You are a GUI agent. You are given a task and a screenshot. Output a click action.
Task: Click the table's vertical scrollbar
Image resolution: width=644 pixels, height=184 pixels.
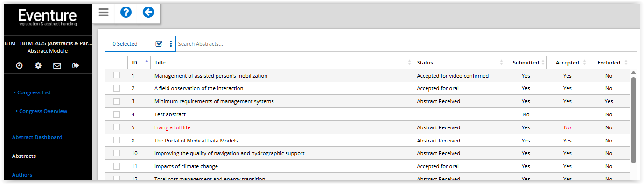633,120
